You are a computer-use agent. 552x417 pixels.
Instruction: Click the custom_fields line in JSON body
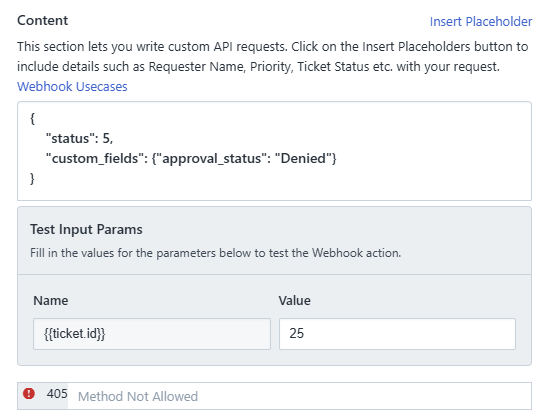(x=191, y=159)
